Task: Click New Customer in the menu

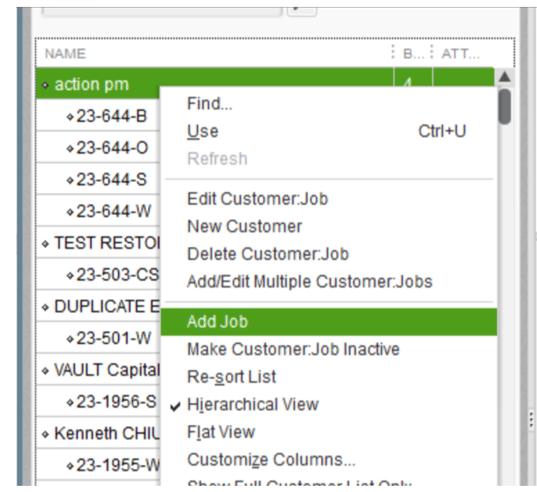Action: 245,226
